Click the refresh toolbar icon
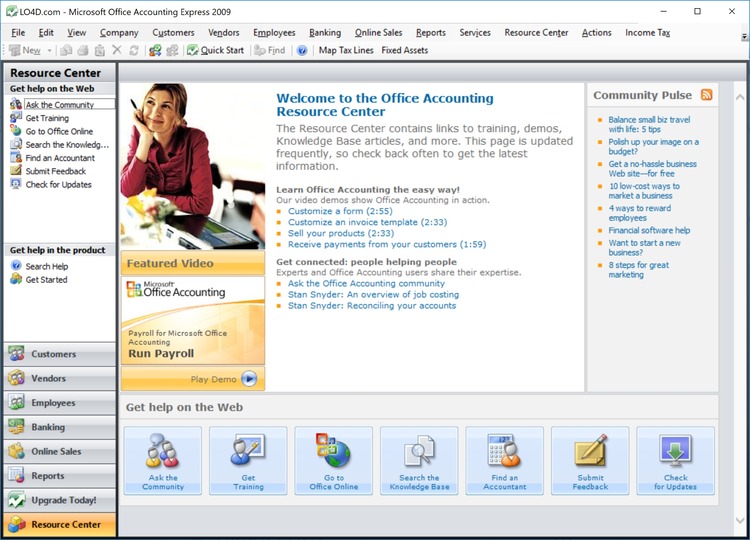 pos(134,50)
